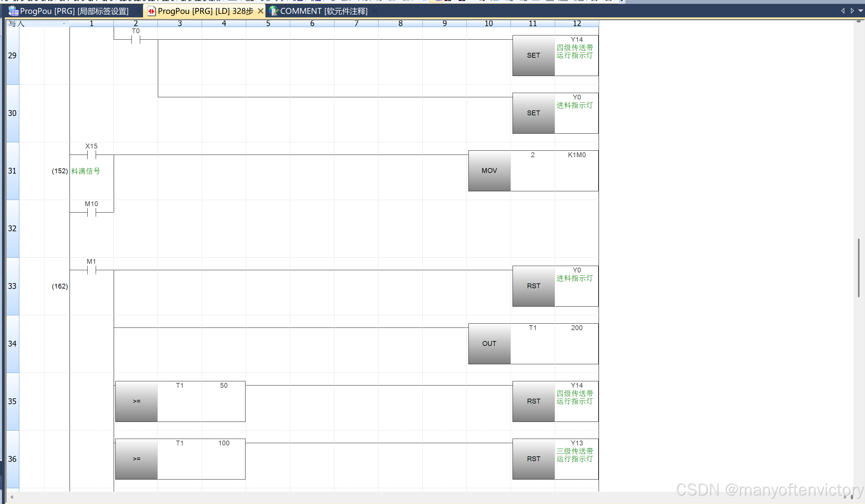Select column header 1
Viewport: 865px width, 504px height.
91,23
